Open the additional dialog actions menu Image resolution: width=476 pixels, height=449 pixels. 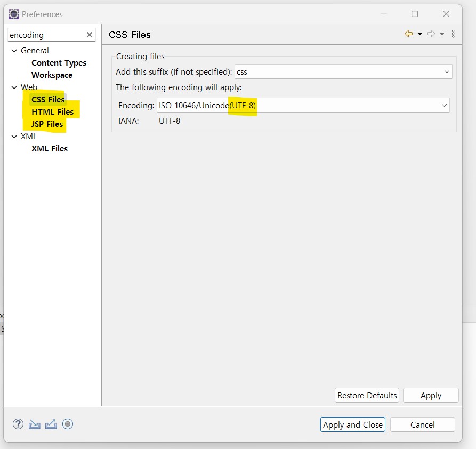(453, 34)
